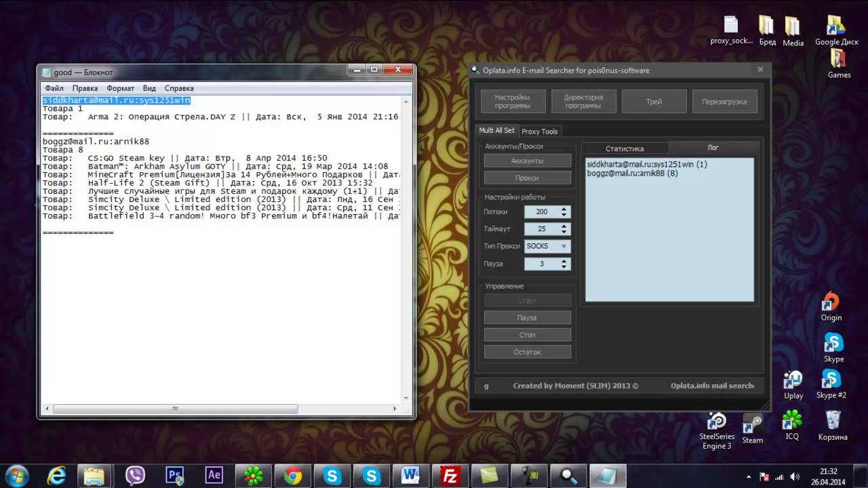
Task: Select the Multi All Set tab
Action: coord(496,131)
